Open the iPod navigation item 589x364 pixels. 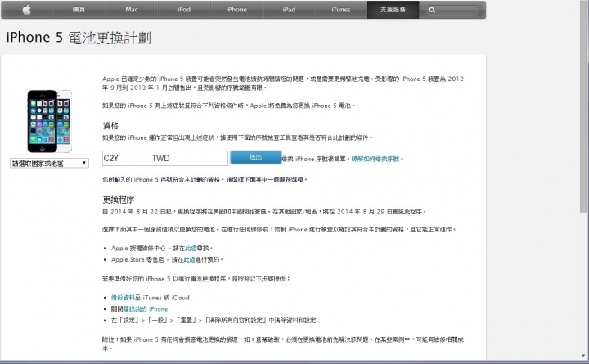(184, 10)
